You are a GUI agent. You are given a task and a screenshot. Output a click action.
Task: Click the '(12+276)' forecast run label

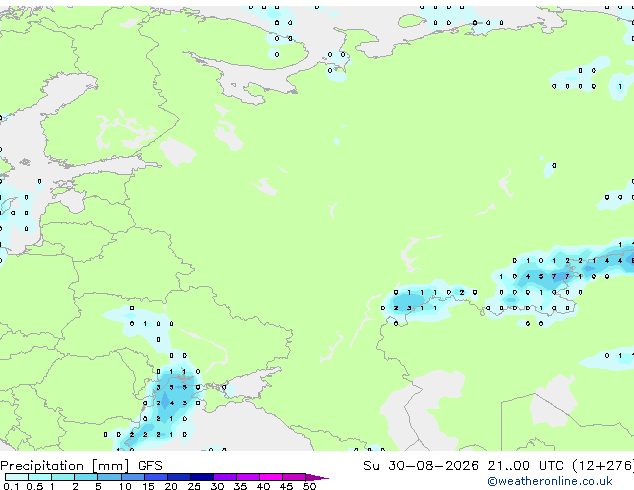point(603,466)
